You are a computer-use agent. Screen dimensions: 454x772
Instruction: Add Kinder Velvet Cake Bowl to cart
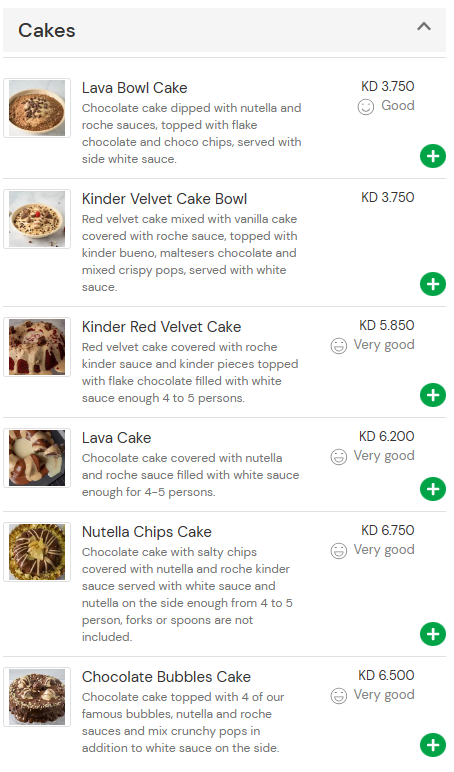(x=433, y=284)
